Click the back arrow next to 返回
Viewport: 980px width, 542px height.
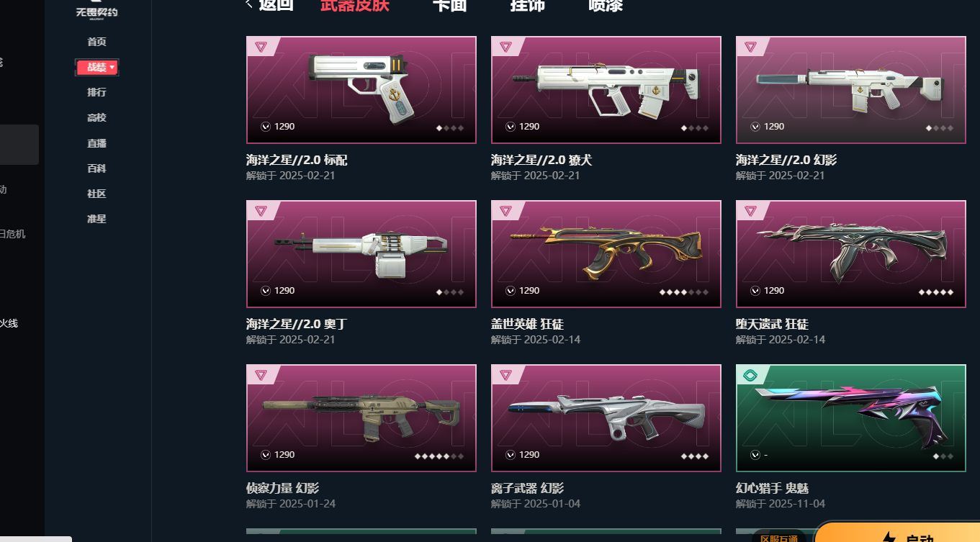pos(249,4)
